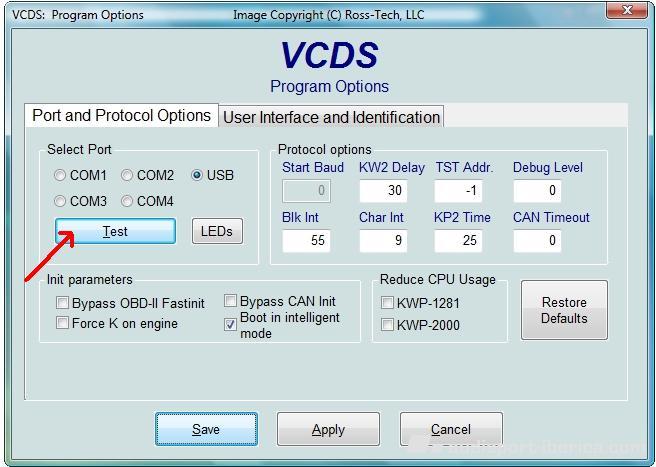Close the VCDS Program Options window
Image resolution: width=656 pixels, height=467 pixels.
point(626,10)
